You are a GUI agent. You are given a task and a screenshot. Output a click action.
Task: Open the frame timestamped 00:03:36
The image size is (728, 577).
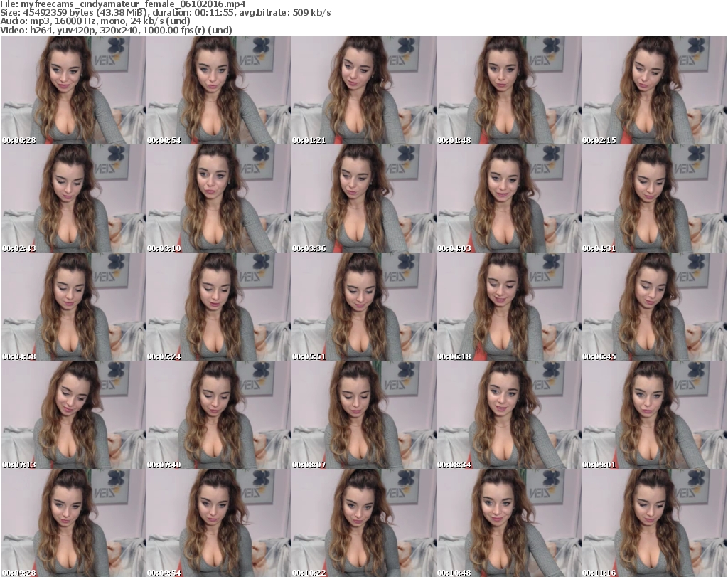tap(363, 198)
